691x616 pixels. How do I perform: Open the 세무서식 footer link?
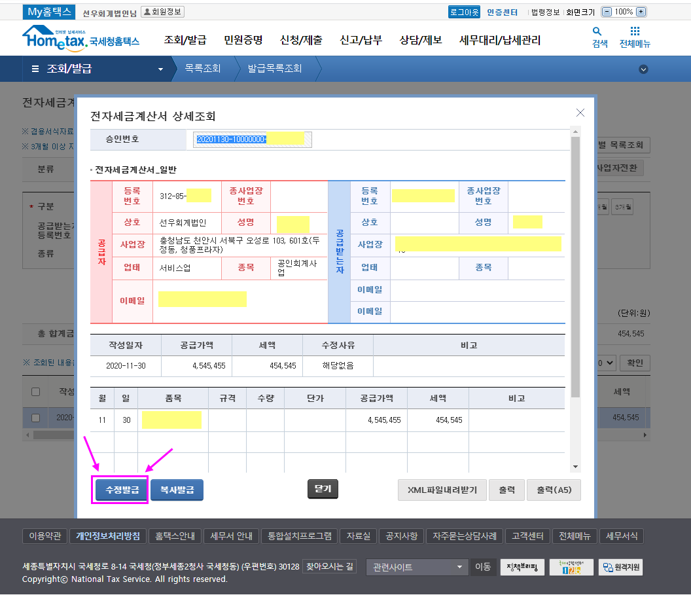tap(622, 536)
